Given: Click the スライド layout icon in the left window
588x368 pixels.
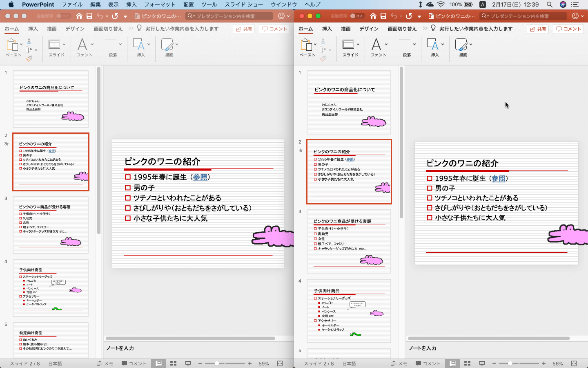Looking at the screenshot, I should 54,44.
